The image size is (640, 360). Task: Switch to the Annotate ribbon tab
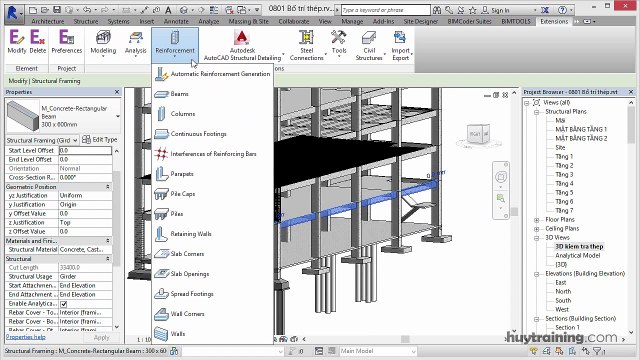click(176, 21)
